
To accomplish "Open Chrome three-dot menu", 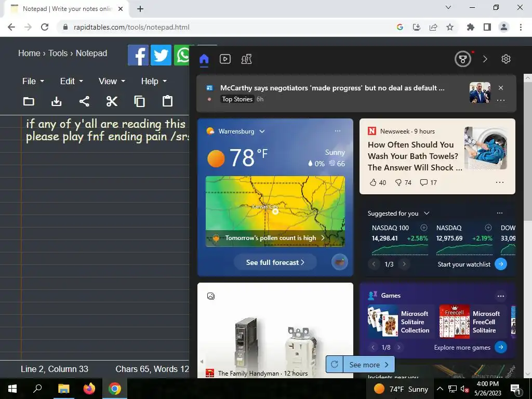I will coord(521,27).
